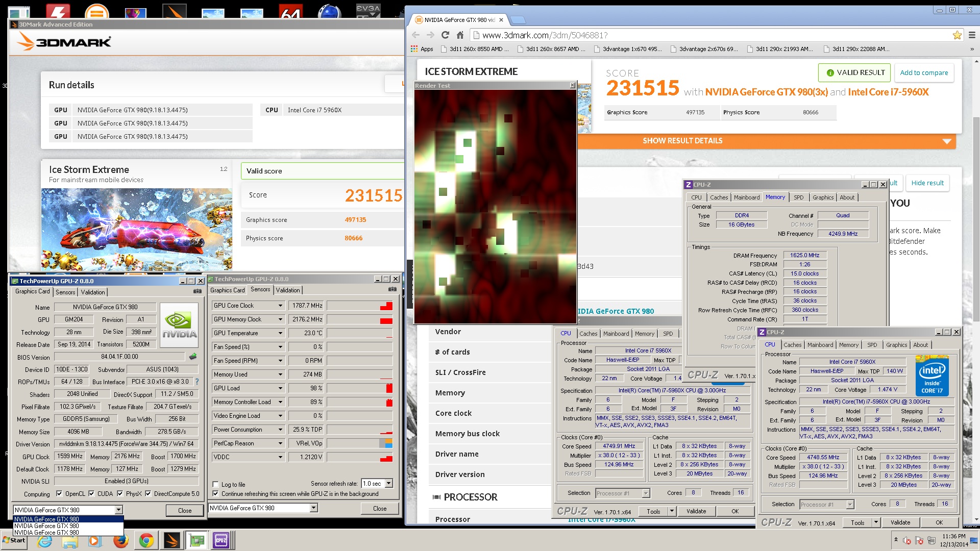Click Windows Start button
This screenshot has width=980, height=551.
tap(14, 540)
